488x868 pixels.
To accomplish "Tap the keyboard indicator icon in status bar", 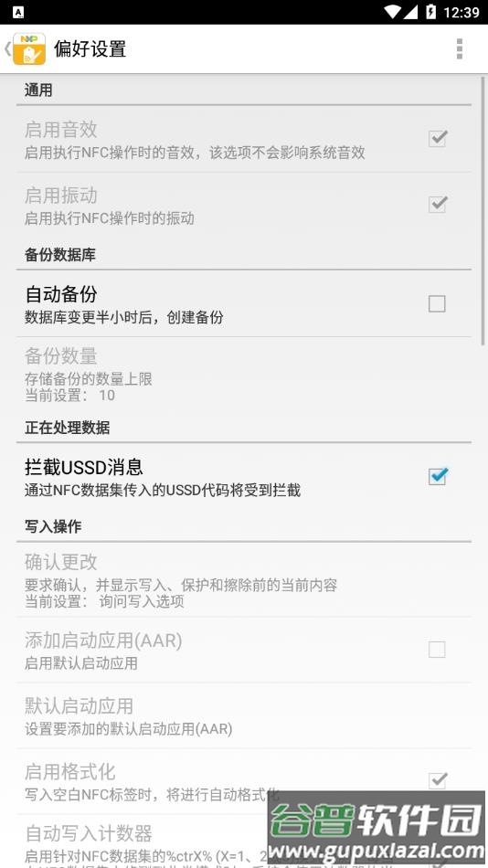I will point(17,12).
